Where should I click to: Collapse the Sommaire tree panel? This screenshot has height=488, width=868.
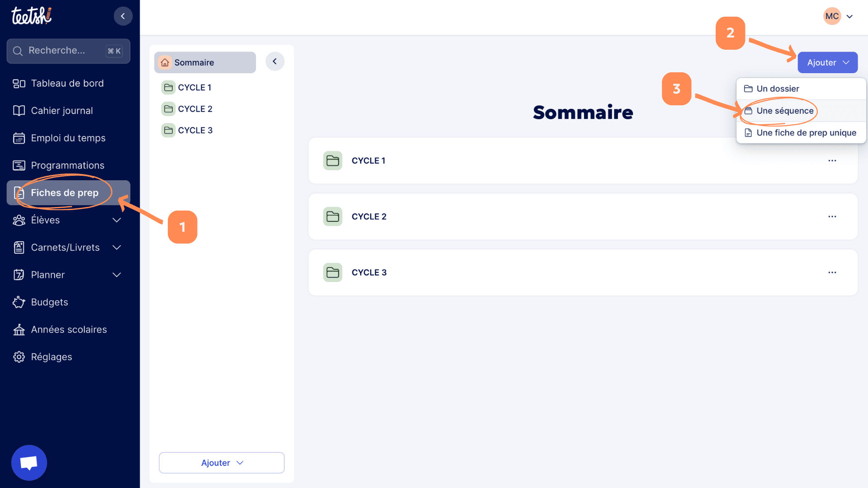click(274, 61)
